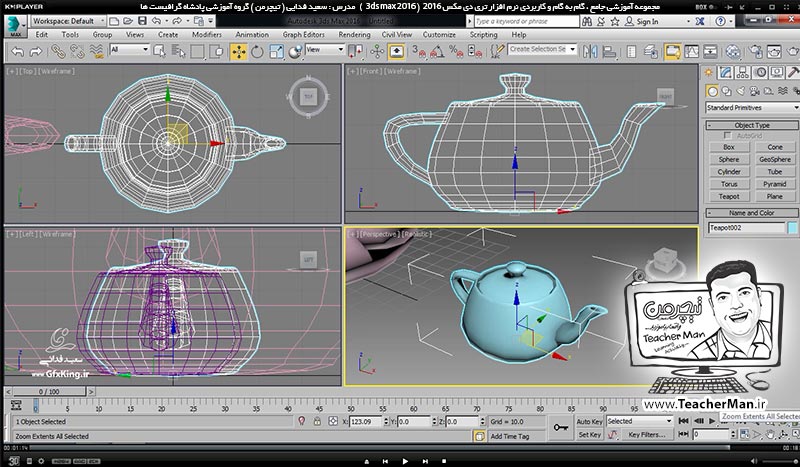Open the Modifiers menu
Screen dimensions: 800x467
pyautogui.click(x=207, y=35)
